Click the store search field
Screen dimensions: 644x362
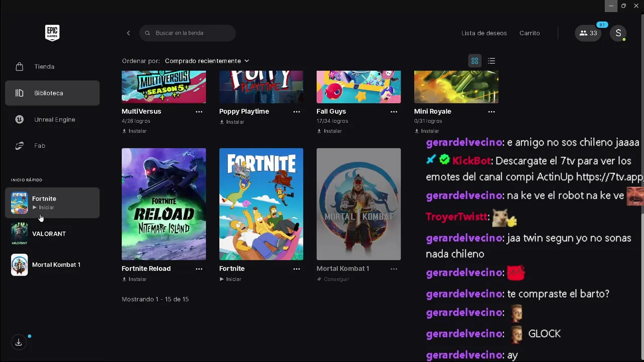[187, 33]
